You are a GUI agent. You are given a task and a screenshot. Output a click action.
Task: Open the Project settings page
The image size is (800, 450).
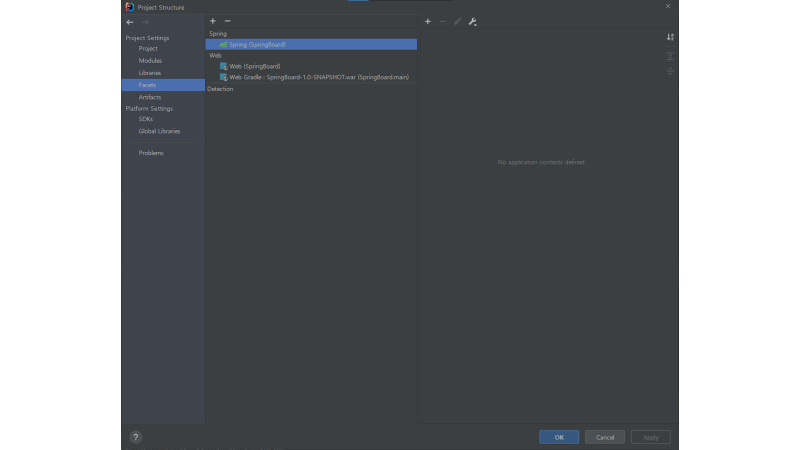148,49
